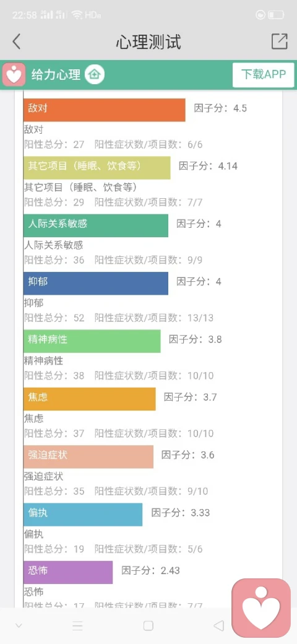Open the Android recent apps menu icon

77,625
